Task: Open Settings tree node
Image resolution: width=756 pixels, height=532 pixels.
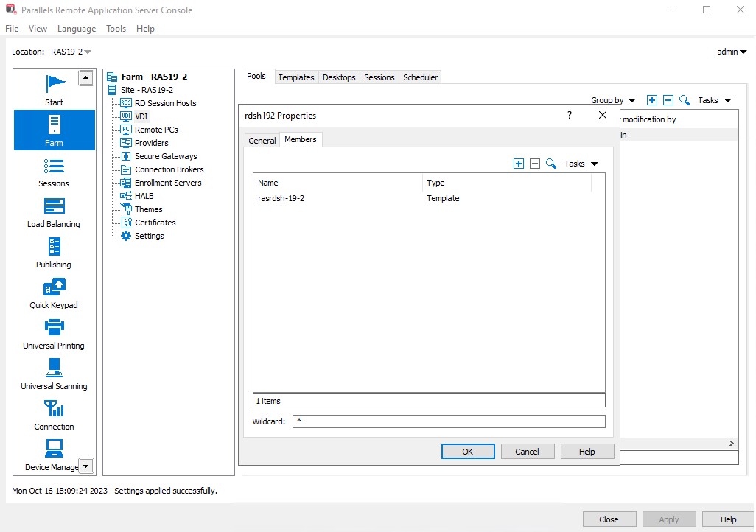Action: coord(143,236)
